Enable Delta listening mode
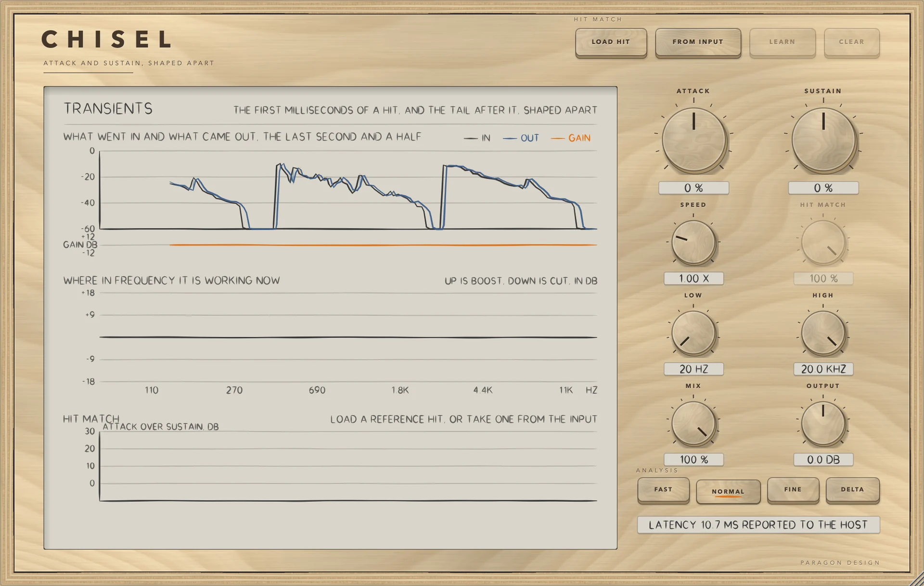The image size is (924, 586). click(852, 490)
